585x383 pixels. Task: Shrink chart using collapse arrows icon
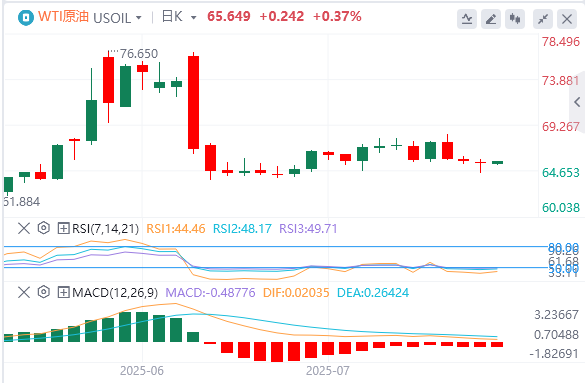pyautogui.click(x=543, y=19)
